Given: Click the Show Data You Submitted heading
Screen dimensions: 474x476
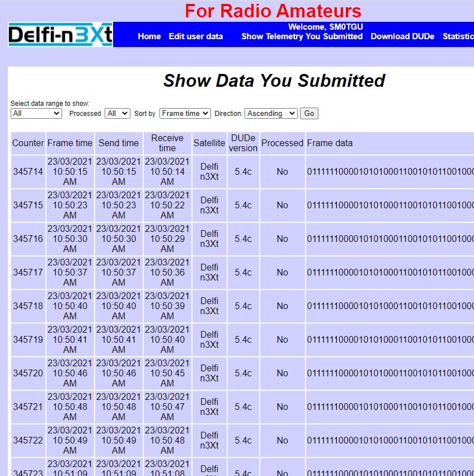Looking at the screenshot, I should 274,81.
